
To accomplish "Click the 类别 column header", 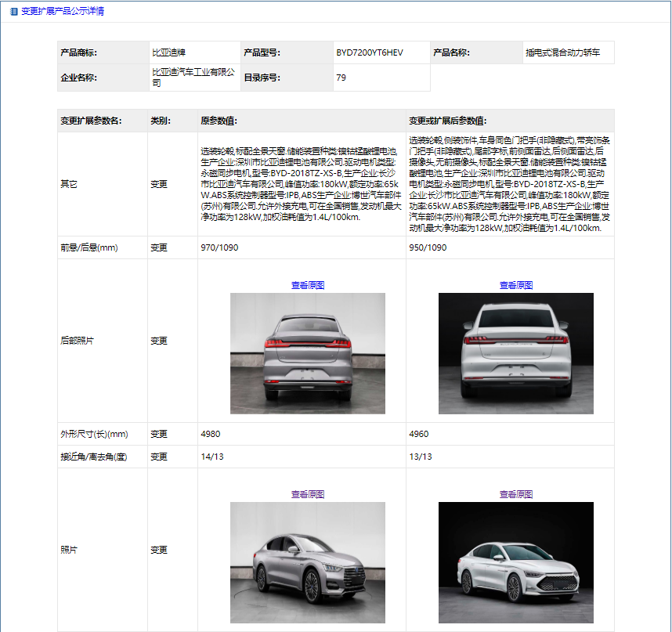I will point(161,121).
